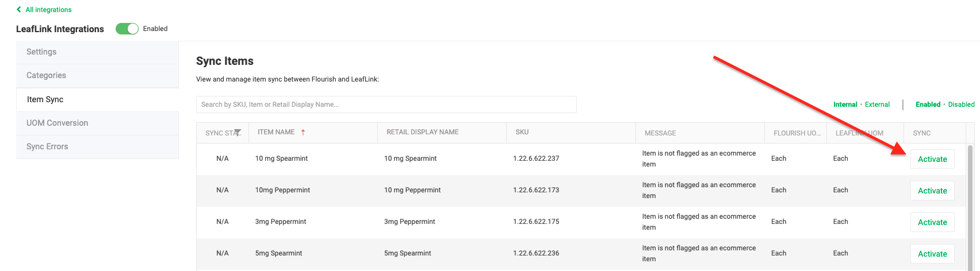The width and height of the screenshot is (980, 271).
Task: Activate sync for 3mg Peppermint
Action: pyautogui.click(x=932, y=222)
